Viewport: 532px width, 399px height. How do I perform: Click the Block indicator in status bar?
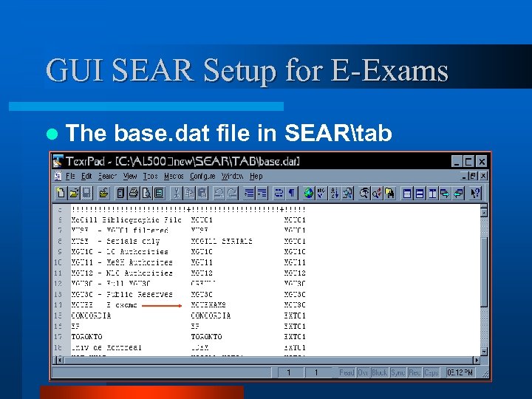pyautogui.click(x=379, y=372)
